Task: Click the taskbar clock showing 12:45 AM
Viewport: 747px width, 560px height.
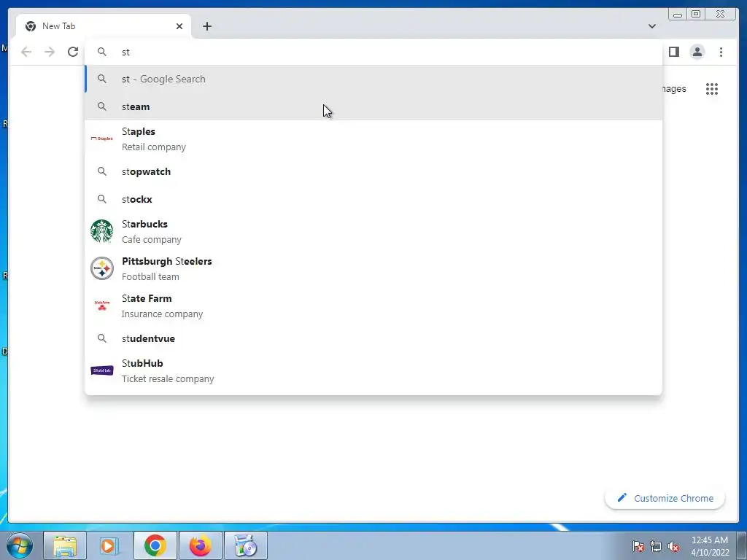Action: (x=710, y=546)
